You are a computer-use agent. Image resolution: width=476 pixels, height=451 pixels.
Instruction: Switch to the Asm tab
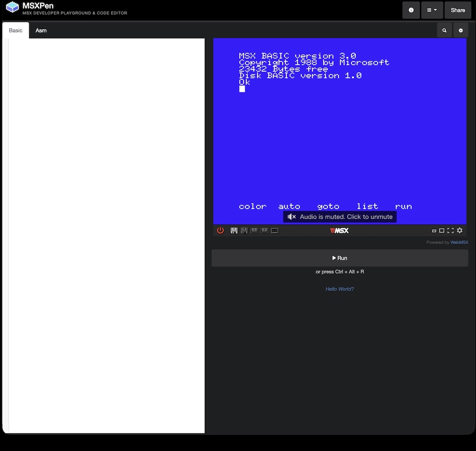(41, 30)
